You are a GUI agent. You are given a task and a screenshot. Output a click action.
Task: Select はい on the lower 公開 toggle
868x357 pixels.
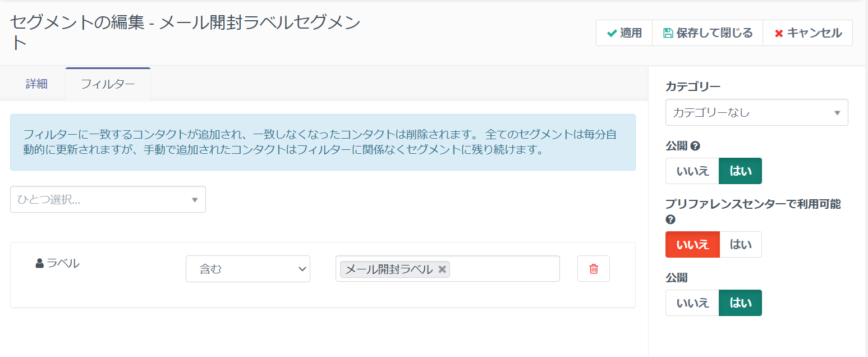click(740, 303)
